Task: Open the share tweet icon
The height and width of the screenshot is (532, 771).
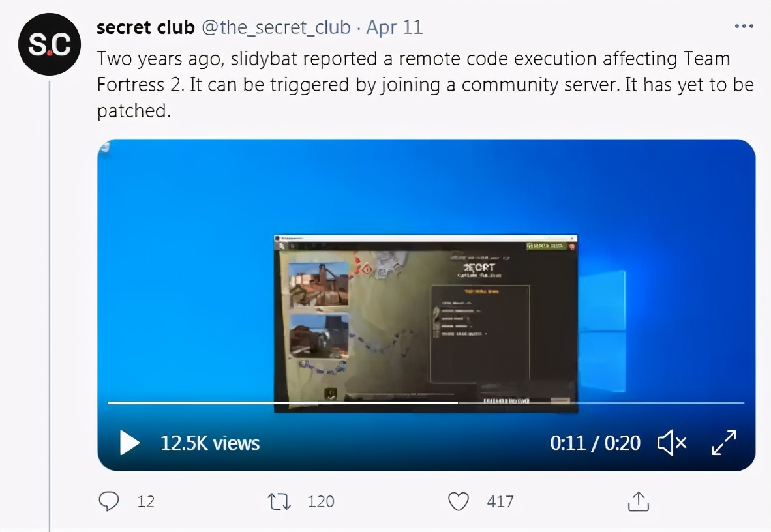Action: pos(638,501)
